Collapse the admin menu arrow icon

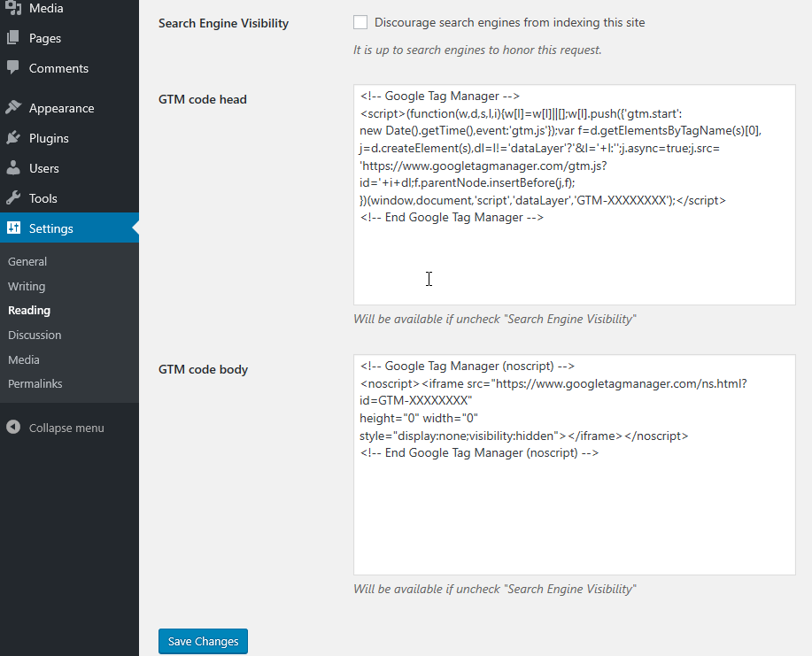pos(13,427)
